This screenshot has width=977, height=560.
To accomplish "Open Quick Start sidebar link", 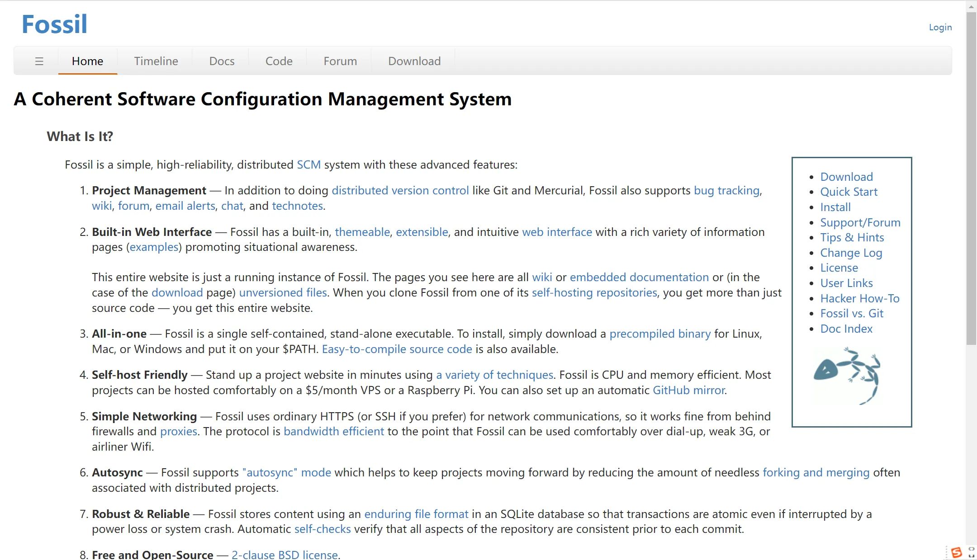I will click(849, 192).
